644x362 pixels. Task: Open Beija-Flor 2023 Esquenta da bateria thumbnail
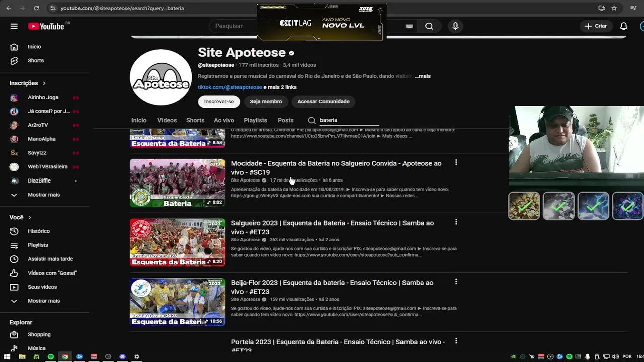click(x=178, y=302)
